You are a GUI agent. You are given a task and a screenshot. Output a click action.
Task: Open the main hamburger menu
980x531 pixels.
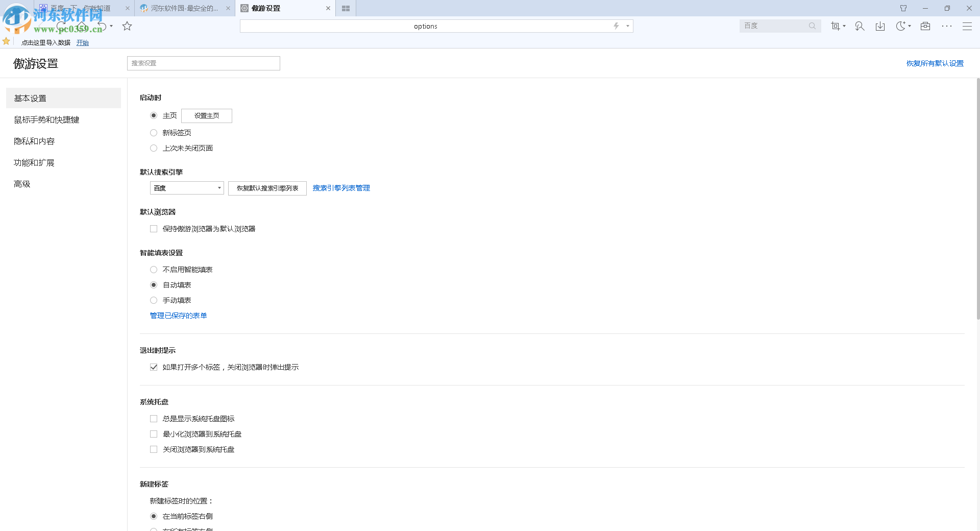[967, 26]
